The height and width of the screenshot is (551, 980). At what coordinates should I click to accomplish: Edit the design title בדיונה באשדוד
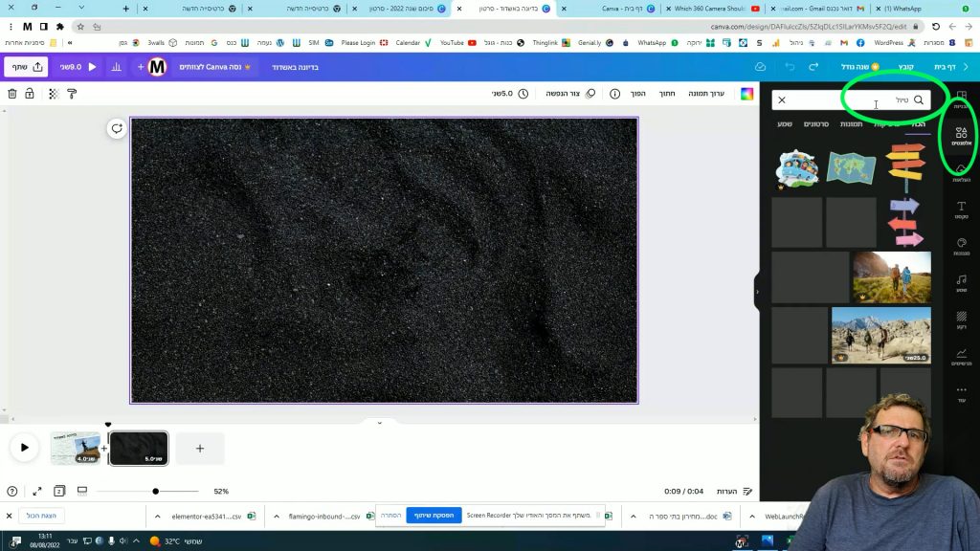[295, 68]
